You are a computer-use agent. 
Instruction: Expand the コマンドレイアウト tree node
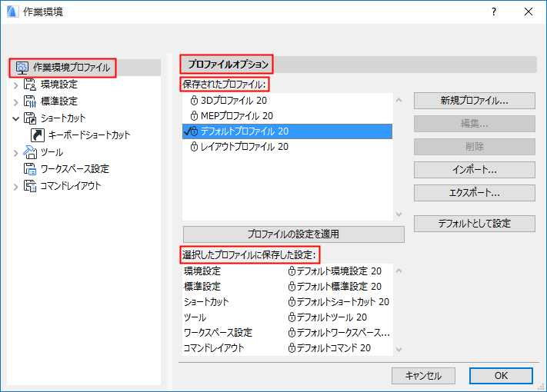point(15,187)
